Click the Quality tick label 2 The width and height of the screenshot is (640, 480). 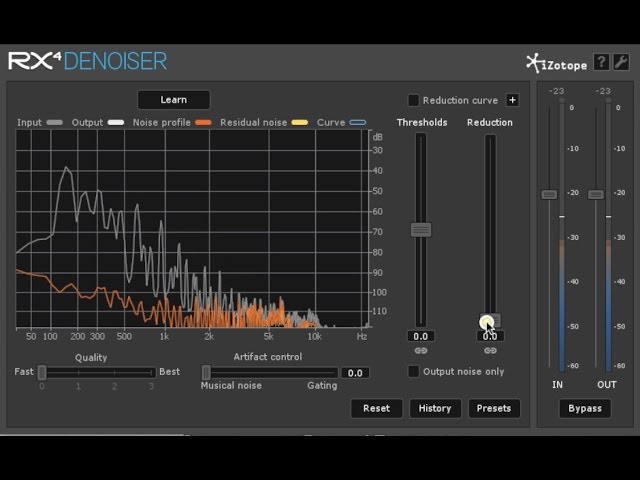click(x=114, y=386)
